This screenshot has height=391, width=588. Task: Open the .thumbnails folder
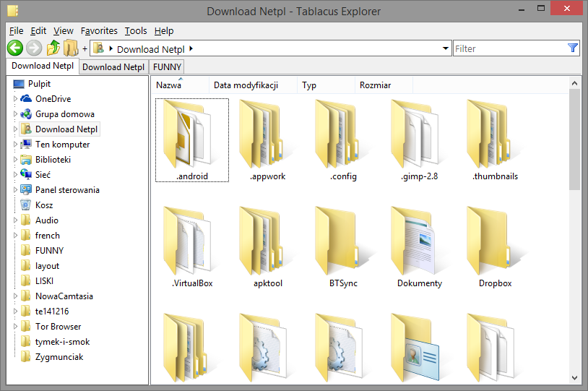(495, 140)
